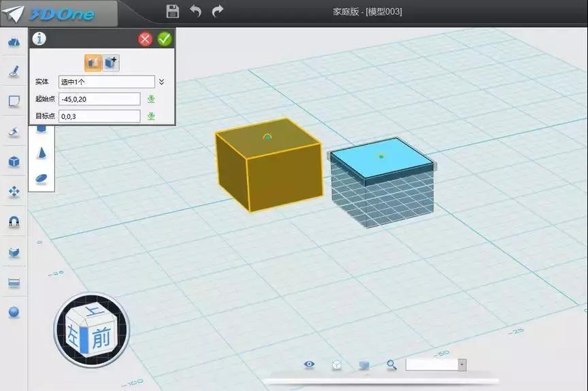This screenshot has height=391, width=588.
Task: Redo the last action
Action: 218,12
